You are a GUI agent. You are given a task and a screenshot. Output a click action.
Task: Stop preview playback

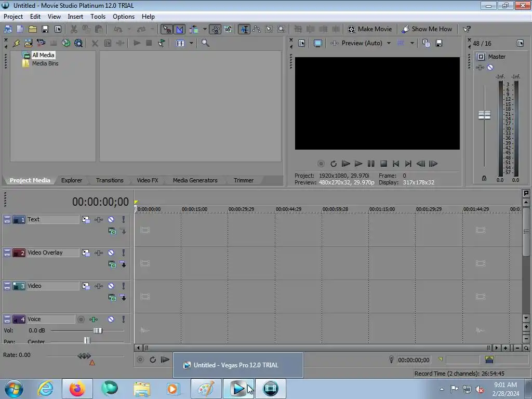click(384, 164)
